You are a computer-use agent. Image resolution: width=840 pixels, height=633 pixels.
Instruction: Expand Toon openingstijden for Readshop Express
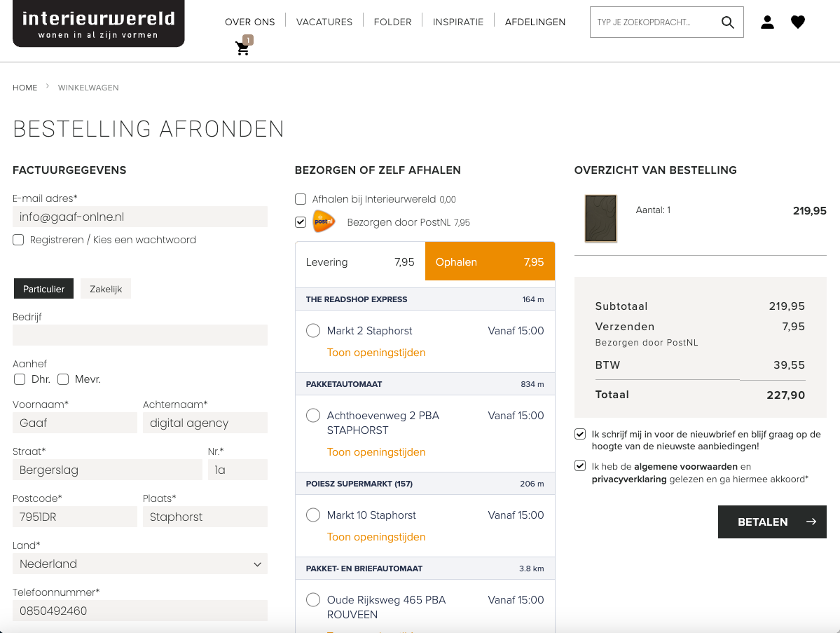376,353
